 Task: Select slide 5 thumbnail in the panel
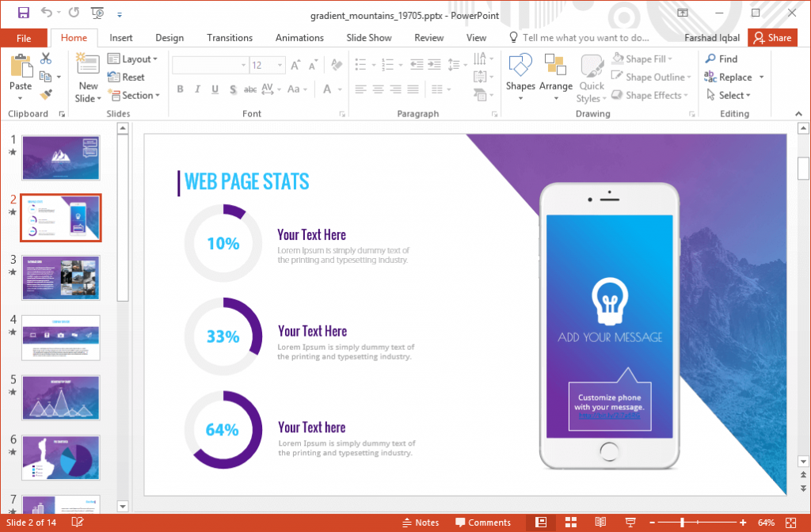pyautogui.click(x=61, y=398)
